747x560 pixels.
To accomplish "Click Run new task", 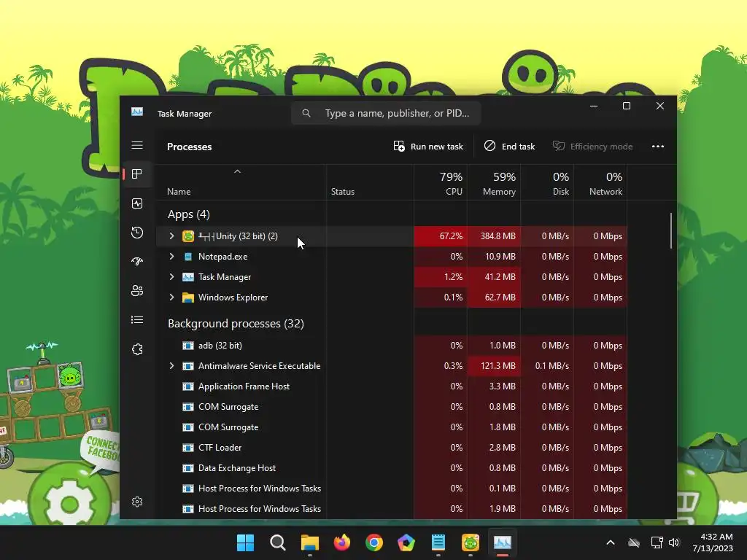I will click(x=428, y=146).
